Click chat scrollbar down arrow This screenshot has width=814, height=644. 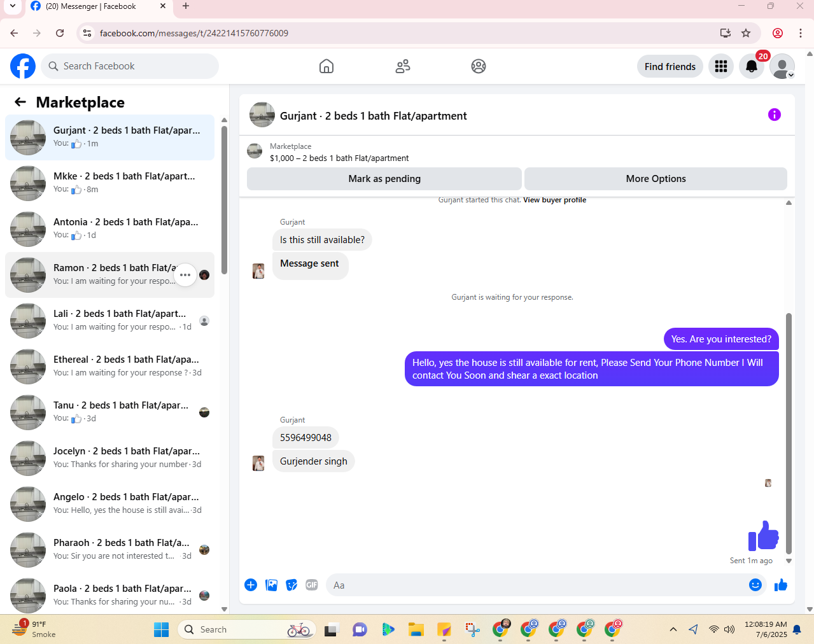(x=789, y=561)
